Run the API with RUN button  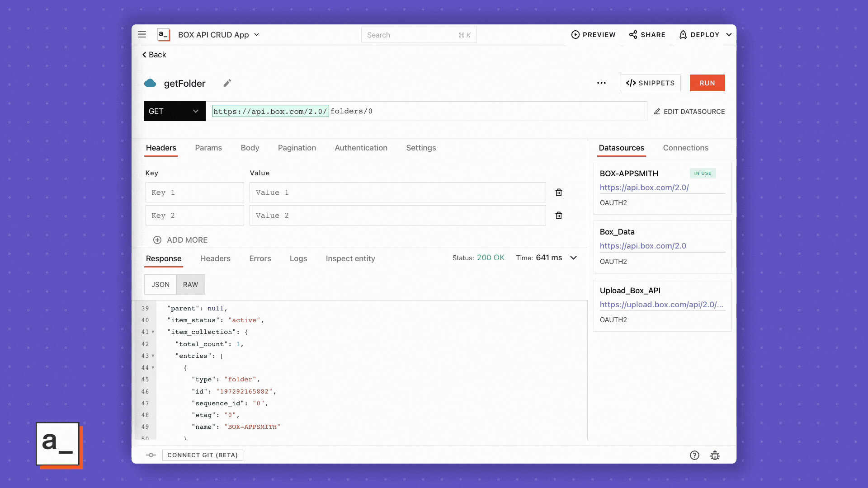click(708, 83)
